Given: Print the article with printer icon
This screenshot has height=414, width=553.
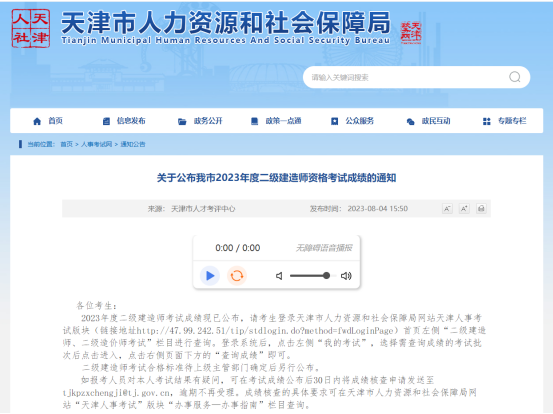Looking at the screenshot, I should pyautogui.click(x=481, y=209).
